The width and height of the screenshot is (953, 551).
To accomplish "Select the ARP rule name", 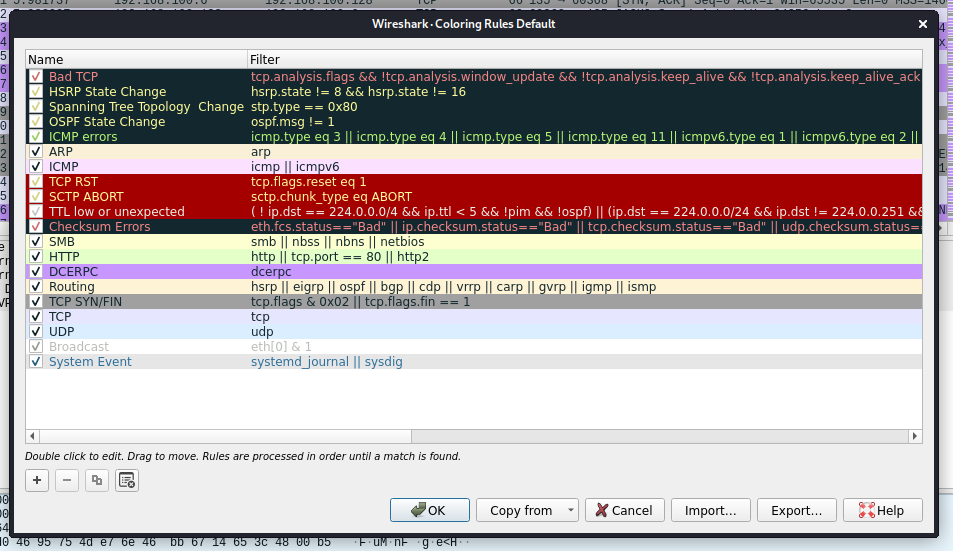I will pyautogui.click(x=60, y=152).
